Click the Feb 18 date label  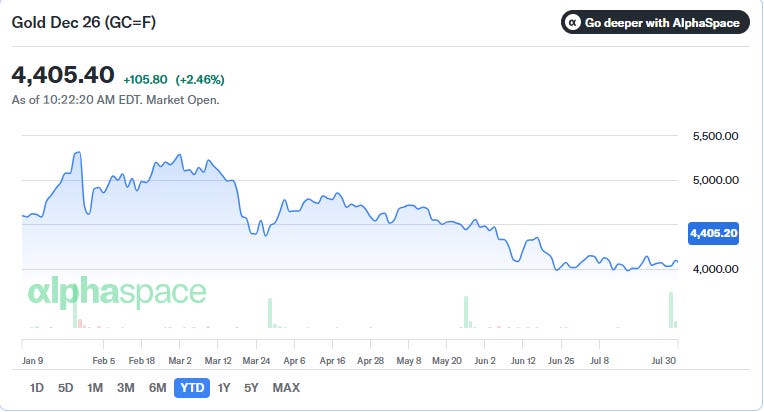click(x=142, y=361)
